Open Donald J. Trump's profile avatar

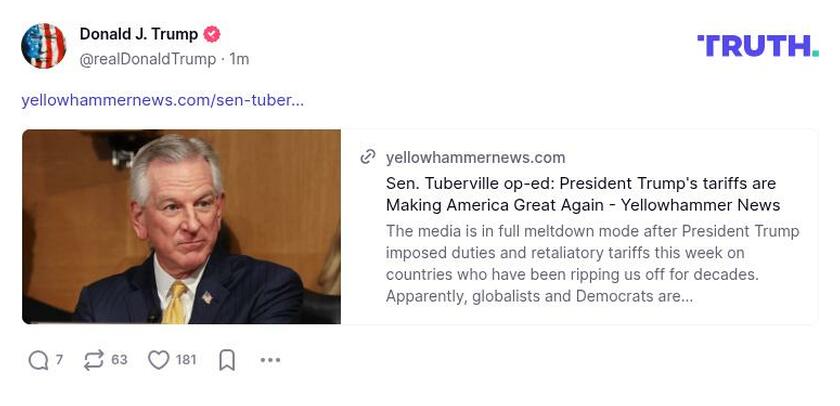coord(43,46)
